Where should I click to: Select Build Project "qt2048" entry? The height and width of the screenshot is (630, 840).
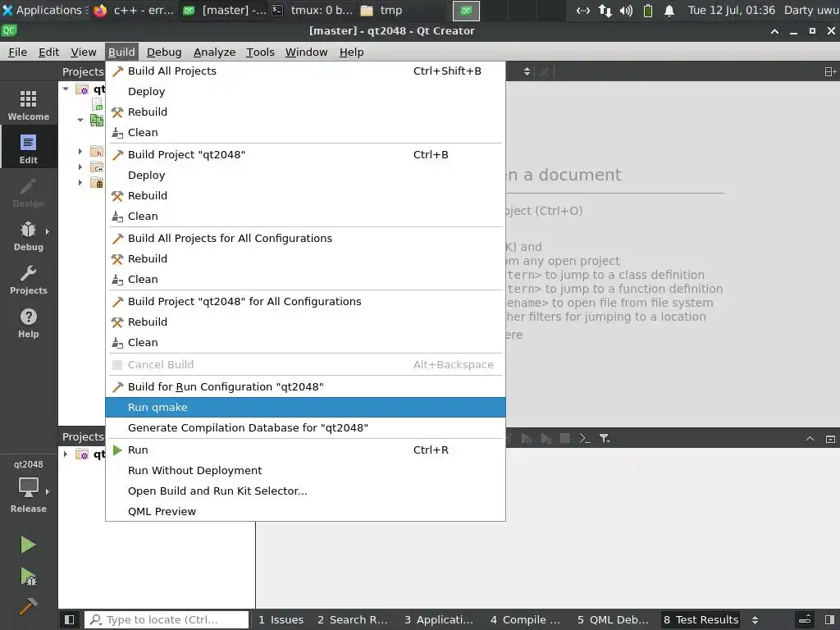coord(305,155)
